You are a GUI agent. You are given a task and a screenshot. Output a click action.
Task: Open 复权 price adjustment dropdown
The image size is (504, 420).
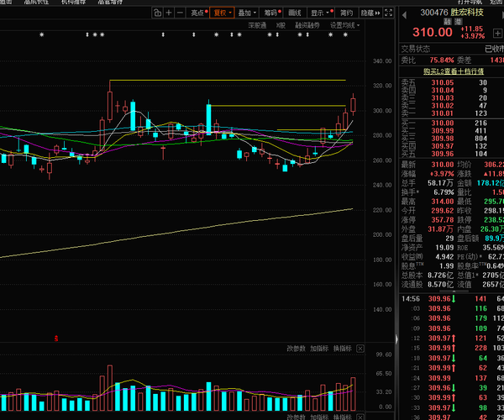click(x=222, y=13)
